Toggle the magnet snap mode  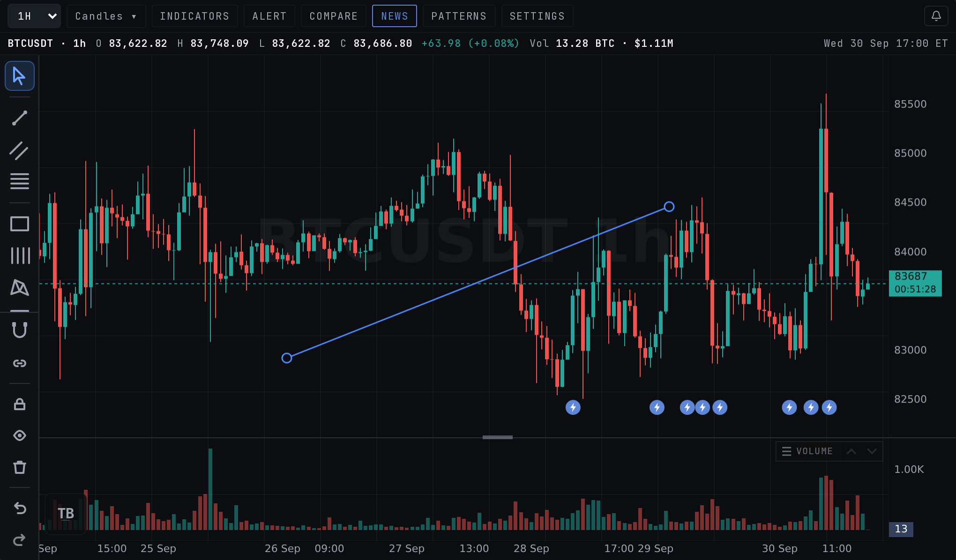coord(20,330)
